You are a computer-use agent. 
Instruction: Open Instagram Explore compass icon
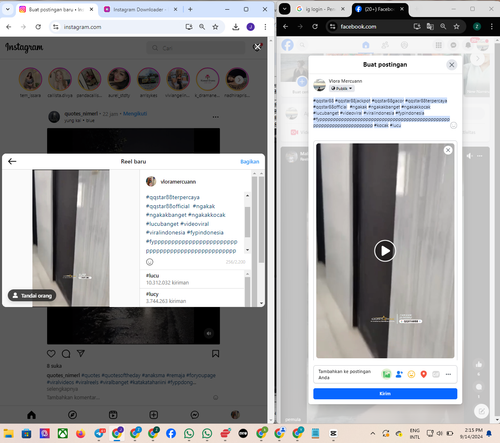pyautogui.click(x=72, y=415)
